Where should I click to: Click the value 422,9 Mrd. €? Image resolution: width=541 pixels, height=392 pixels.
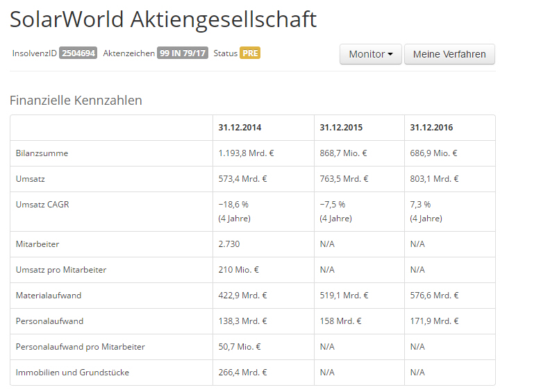pyautogui.click(x=242, y=296)
